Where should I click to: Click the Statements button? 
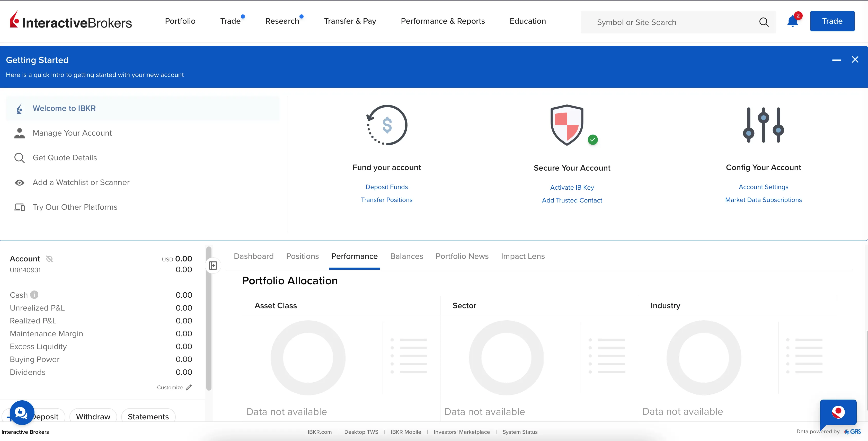point(148,417)
